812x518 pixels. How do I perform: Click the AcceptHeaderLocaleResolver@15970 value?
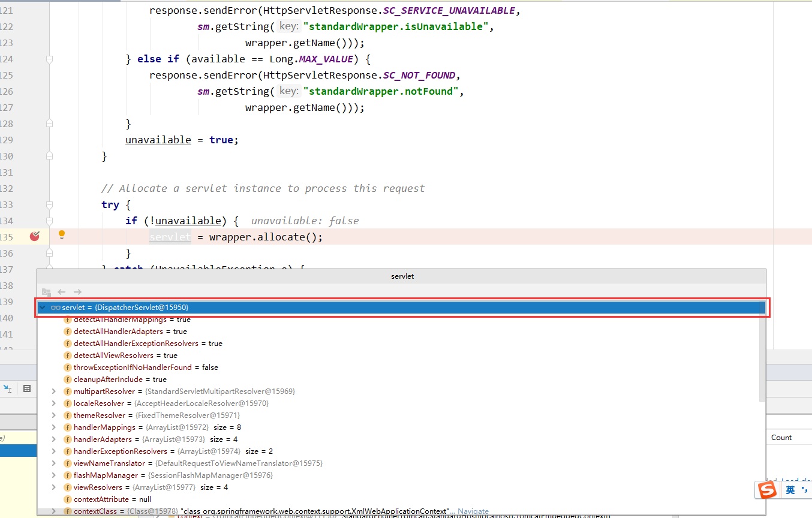(202, 403)
